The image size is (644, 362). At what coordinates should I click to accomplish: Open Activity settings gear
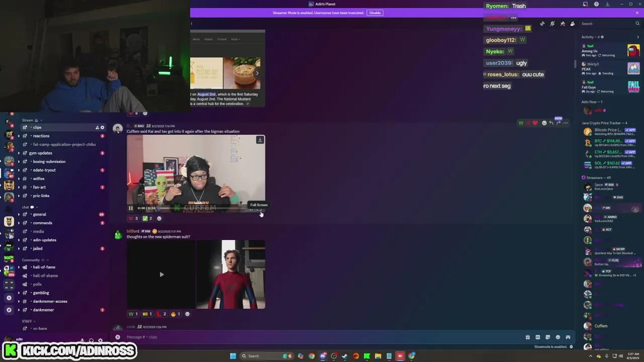(x=602, y=37)
